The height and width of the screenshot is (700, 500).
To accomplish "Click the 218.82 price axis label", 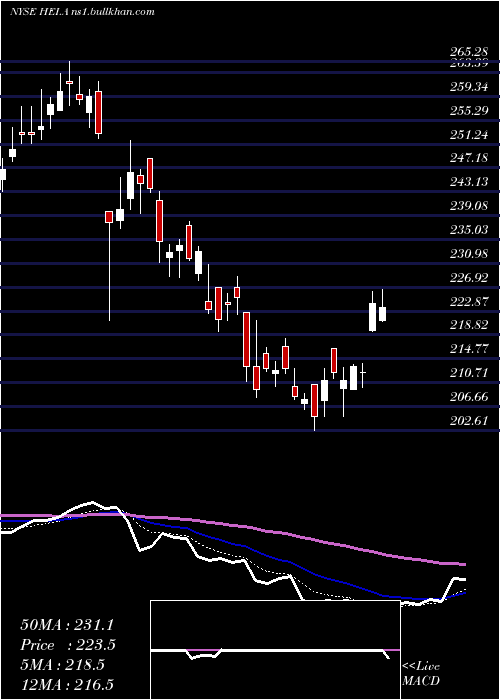I will (469, 325).
